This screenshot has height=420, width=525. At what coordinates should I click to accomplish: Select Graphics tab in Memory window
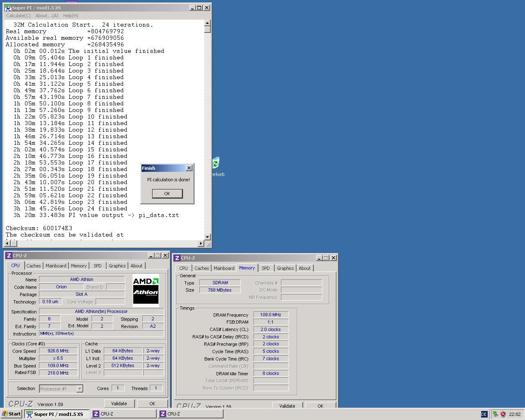[285, 268]
